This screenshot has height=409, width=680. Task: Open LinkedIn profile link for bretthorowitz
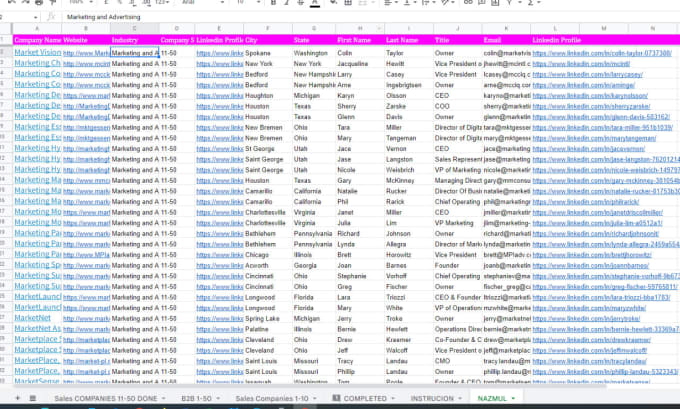(x=592, y=255)
